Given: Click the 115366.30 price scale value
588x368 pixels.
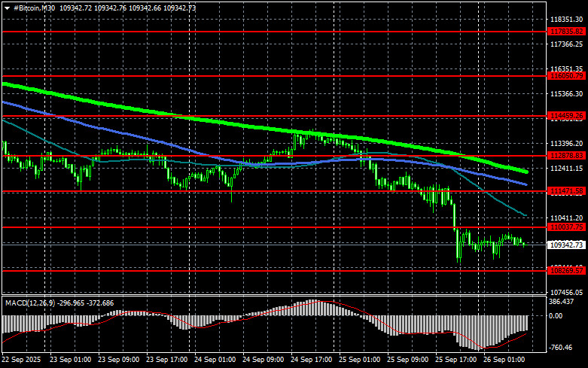Looking at the screenshot, I should coord(567,93).
